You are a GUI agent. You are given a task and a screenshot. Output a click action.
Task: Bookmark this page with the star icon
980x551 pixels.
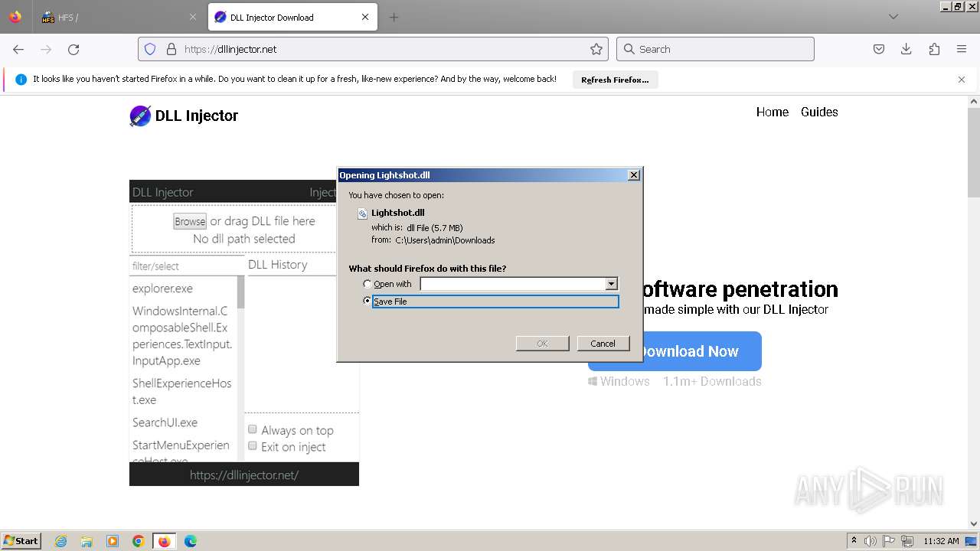[596, 49]
